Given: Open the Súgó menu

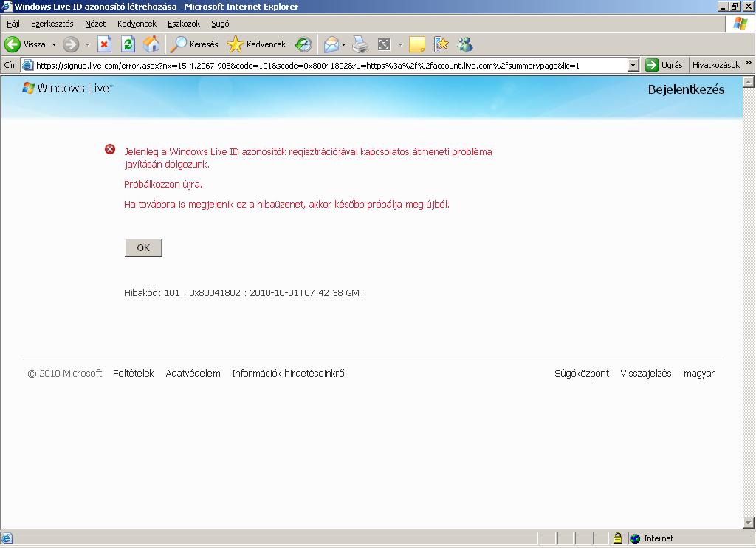Looking at the screenshot, I should 220,24.
